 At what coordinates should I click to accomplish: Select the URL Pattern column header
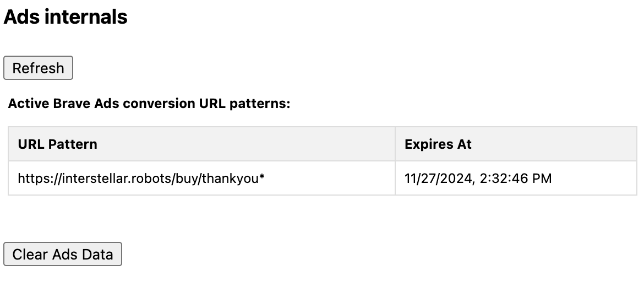click(57, 144)
